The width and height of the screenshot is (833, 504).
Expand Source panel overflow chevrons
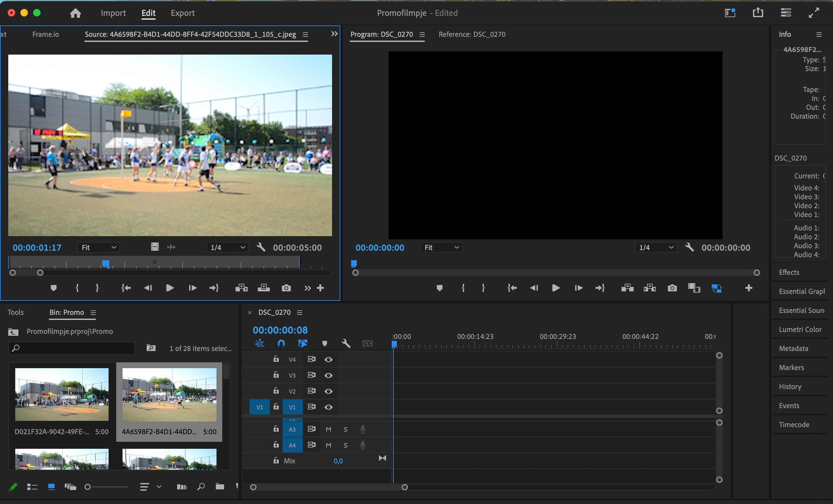tap(334, 34)
